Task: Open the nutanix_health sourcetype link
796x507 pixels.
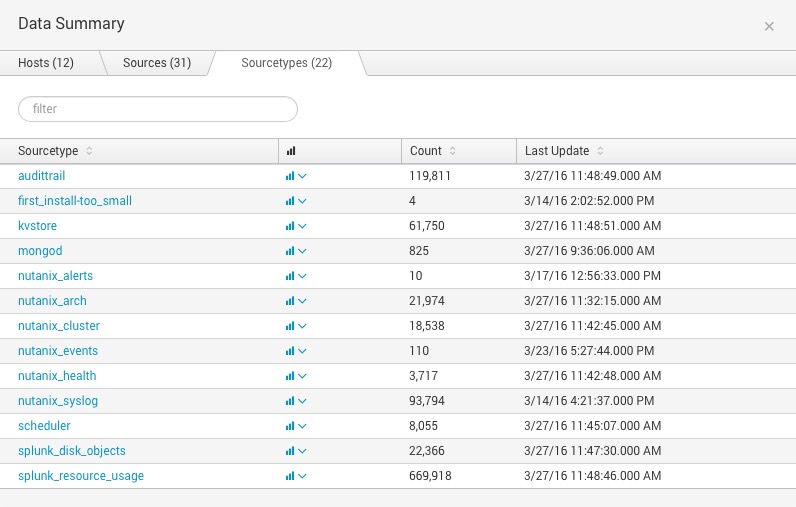Action: click(x=57, y=376)
